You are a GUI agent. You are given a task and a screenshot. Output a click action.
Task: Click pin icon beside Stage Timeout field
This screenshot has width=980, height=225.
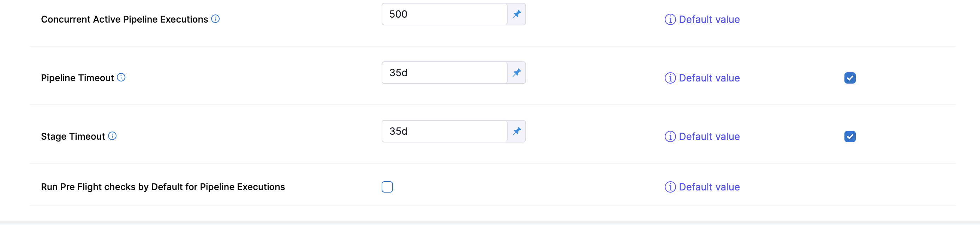pos(516,132)
